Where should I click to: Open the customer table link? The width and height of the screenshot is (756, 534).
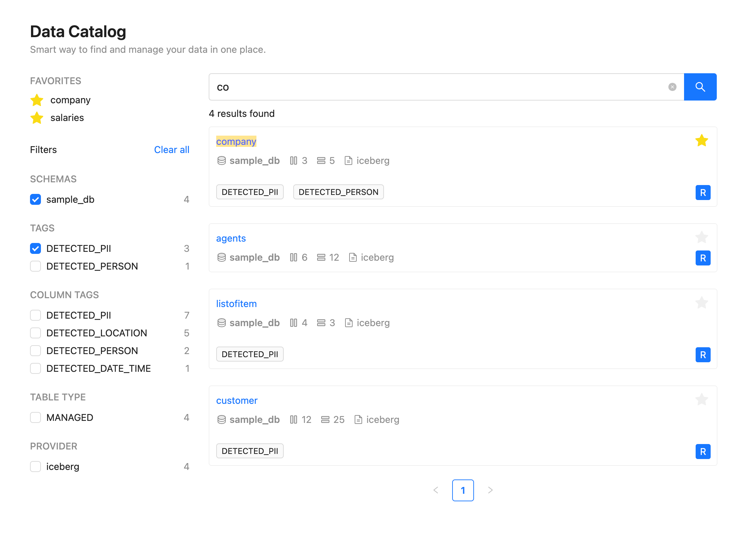237,400
